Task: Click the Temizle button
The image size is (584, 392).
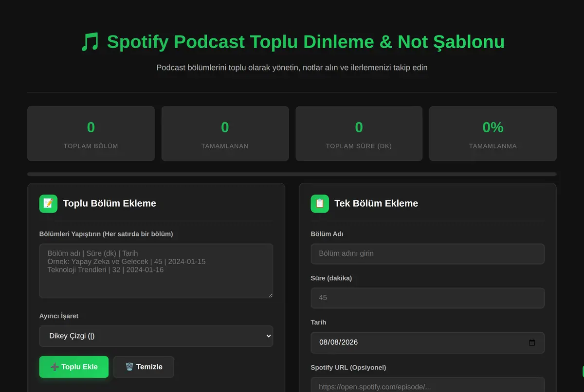Action: [x=144, y=367]
